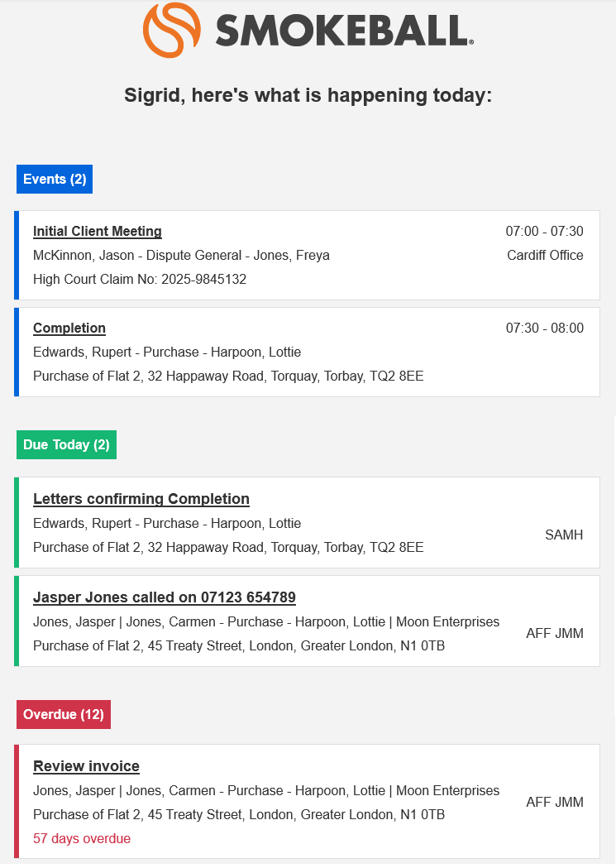616x868 pixels.
Task: Click the Smokeball orange logo icon
Action: (171, 30)
